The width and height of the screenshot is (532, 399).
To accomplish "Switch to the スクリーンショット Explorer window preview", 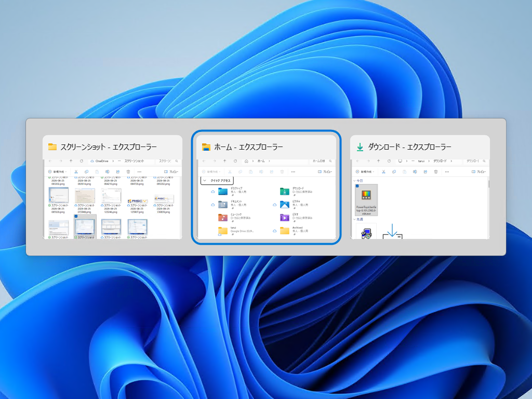I will click(112, 187).
